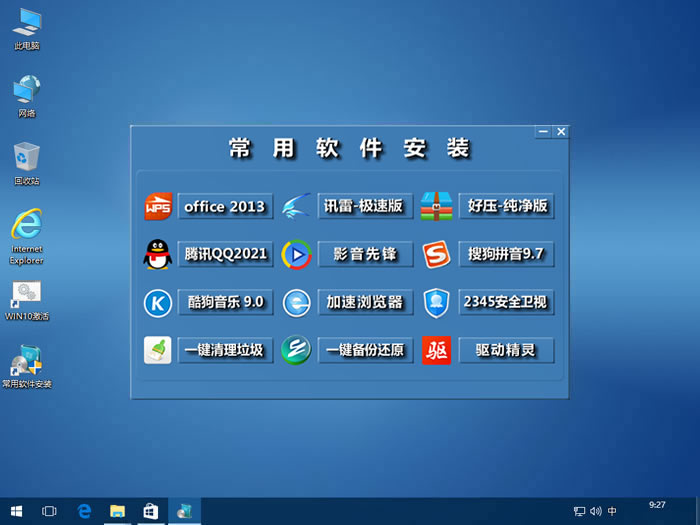Click the 9:27 taskbar clock
Screen dimensions: 700x525
[x=657, y=505]
